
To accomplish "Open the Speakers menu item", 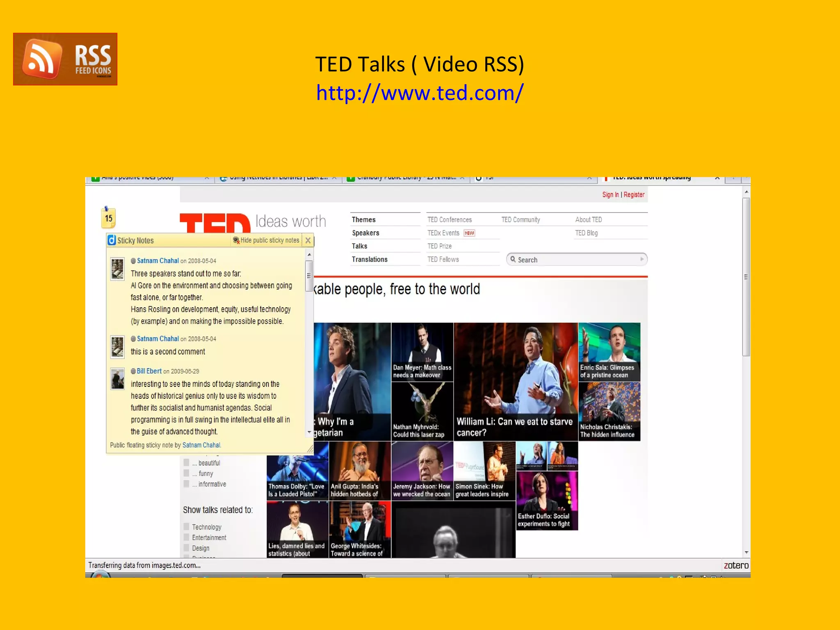I will click(365, 233).
